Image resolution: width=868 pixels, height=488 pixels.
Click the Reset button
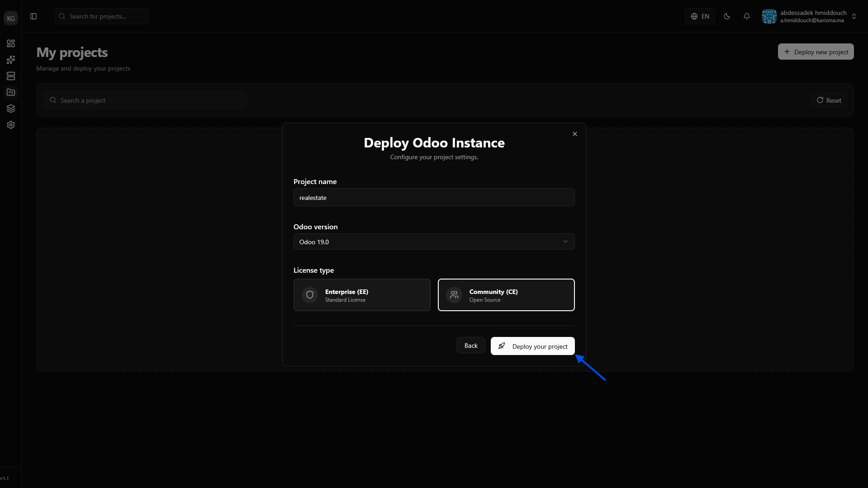tap(829, 100)
